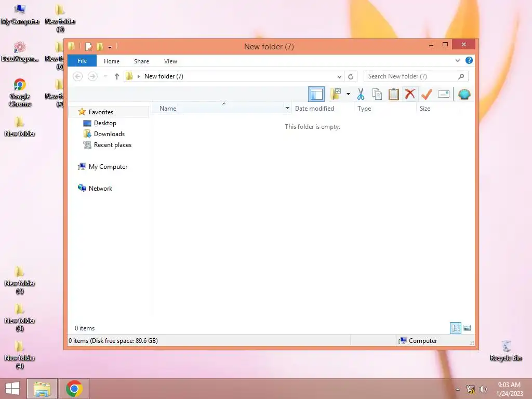
Task: Switch to Details view in status bar
Action: [x=455, y=328]
